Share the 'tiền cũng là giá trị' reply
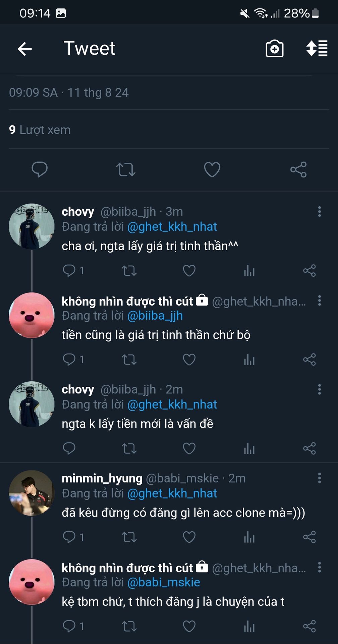The image size is (338, 644). [x=309, y=360]
